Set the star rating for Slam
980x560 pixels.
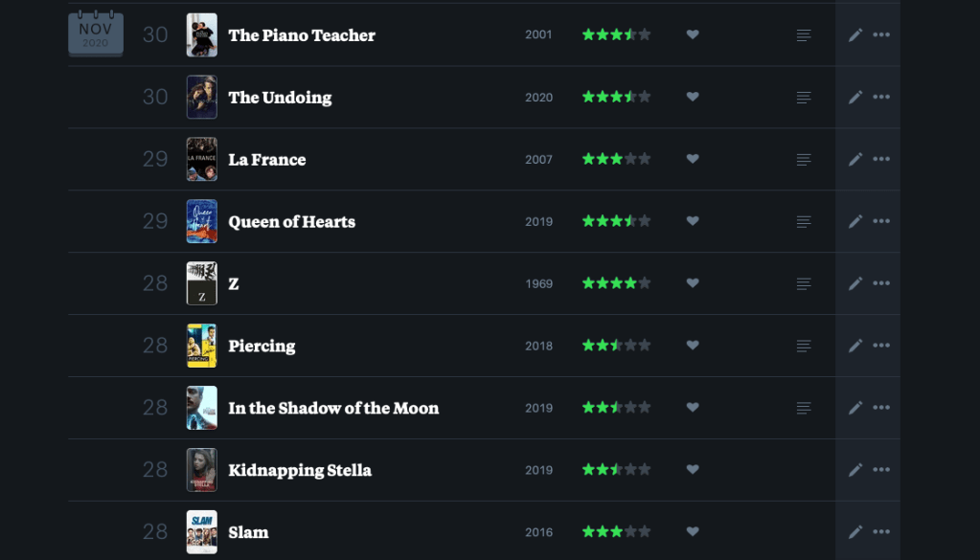(x=616, y=532)
